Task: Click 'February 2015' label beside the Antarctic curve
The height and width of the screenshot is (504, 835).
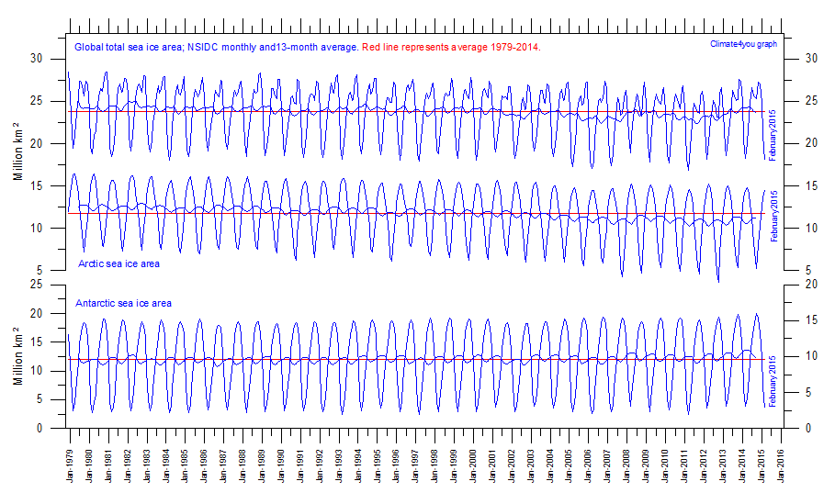Action: click(x=773, y=382)
